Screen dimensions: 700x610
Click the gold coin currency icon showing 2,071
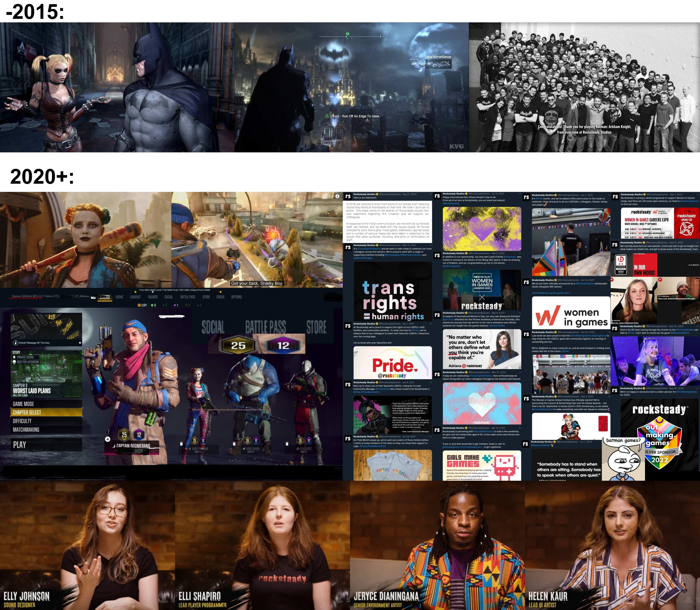point(139,305)
